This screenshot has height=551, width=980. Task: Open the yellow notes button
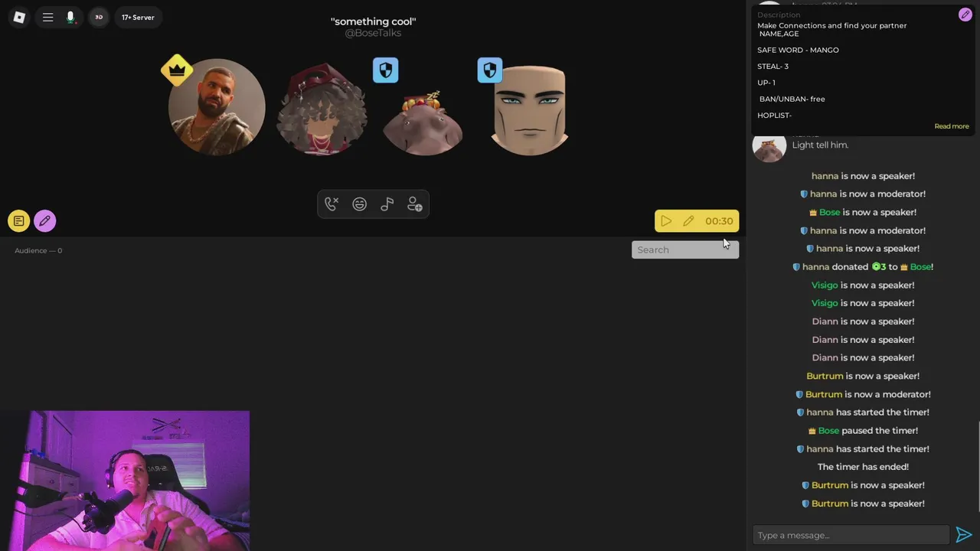(x=19, y=221)
